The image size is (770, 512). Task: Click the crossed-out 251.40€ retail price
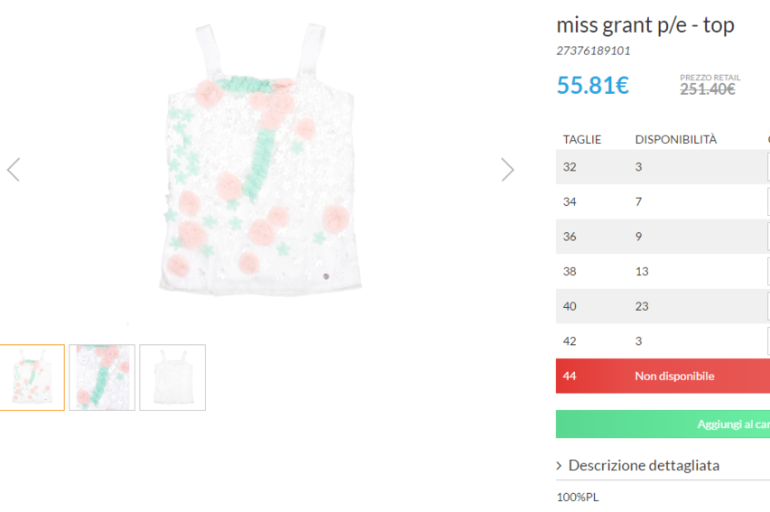click(707, 89)
